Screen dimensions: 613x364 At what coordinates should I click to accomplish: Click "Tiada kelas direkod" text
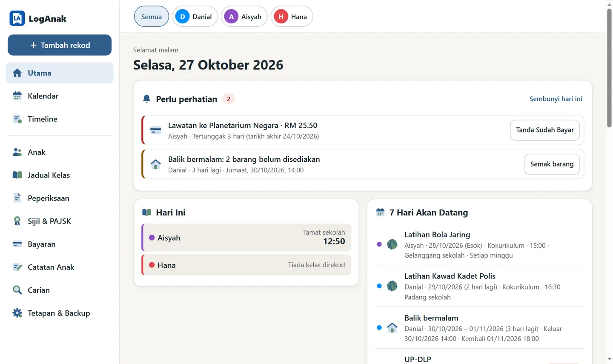[x=316, y=265]
